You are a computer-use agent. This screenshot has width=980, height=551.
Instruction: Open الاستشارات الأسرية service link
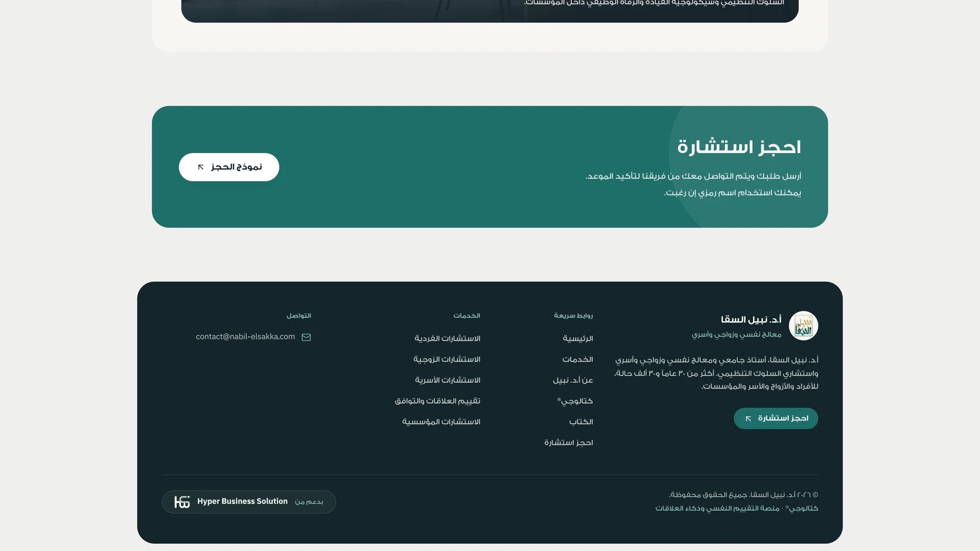(x=448, y=381)
